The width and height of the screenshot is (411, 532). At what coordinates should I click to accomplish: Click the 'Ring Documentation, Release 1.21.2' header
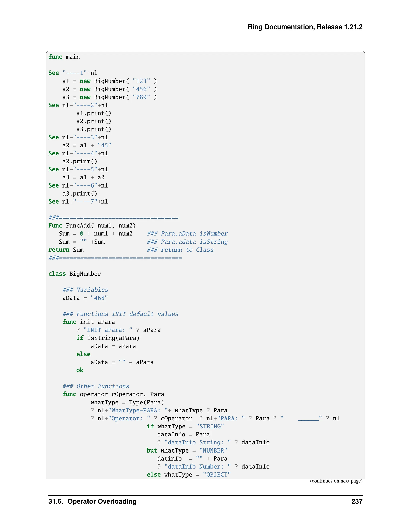click(x=305, y=27)
